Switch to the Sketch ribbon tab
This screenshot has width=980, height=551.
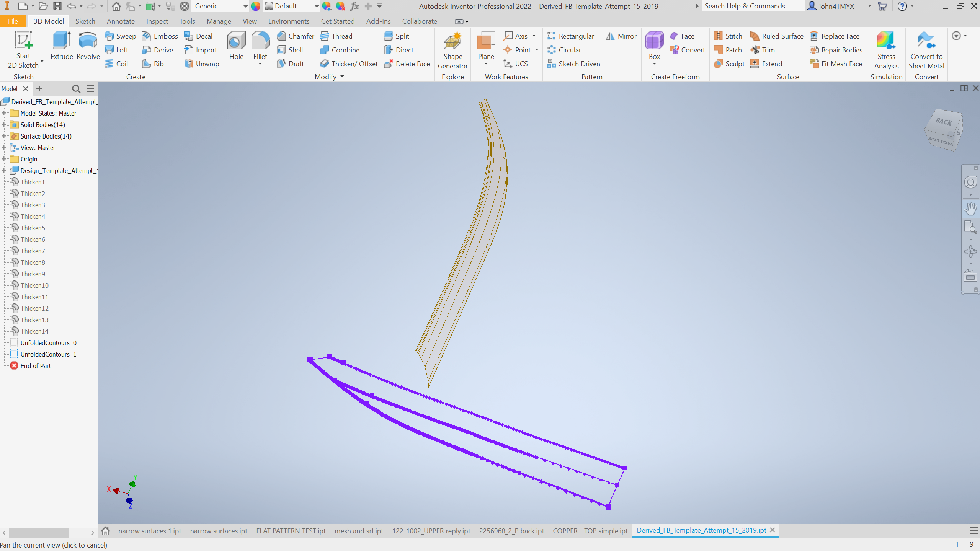point(85,21)
